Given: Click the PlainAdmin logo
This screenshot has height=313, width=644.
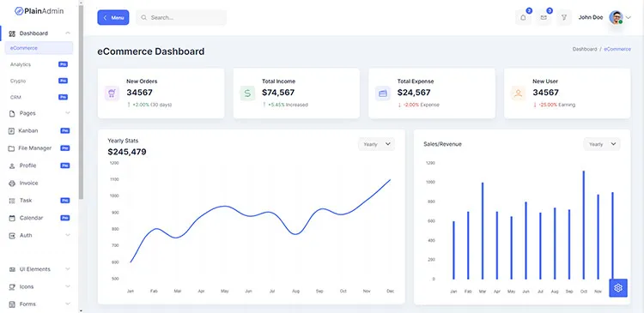Looking at the screenshot, I should (x=39, y=11).
